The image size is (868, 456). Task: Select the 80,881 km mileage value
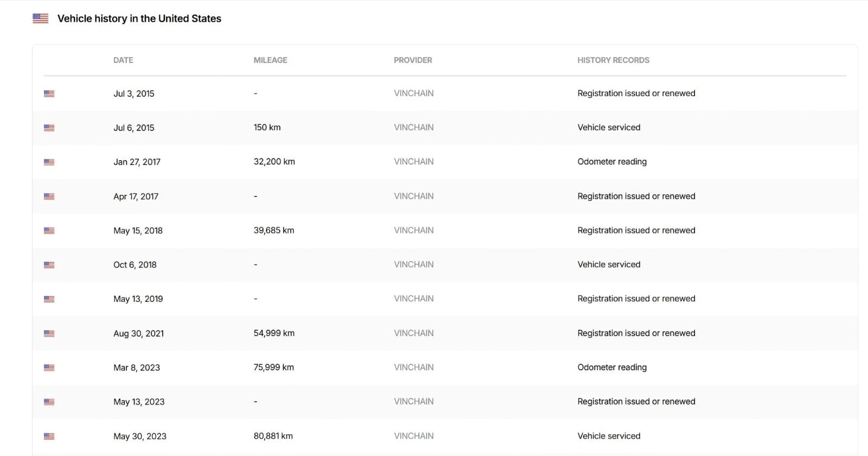pyautogui.click(x=273, y=436)
